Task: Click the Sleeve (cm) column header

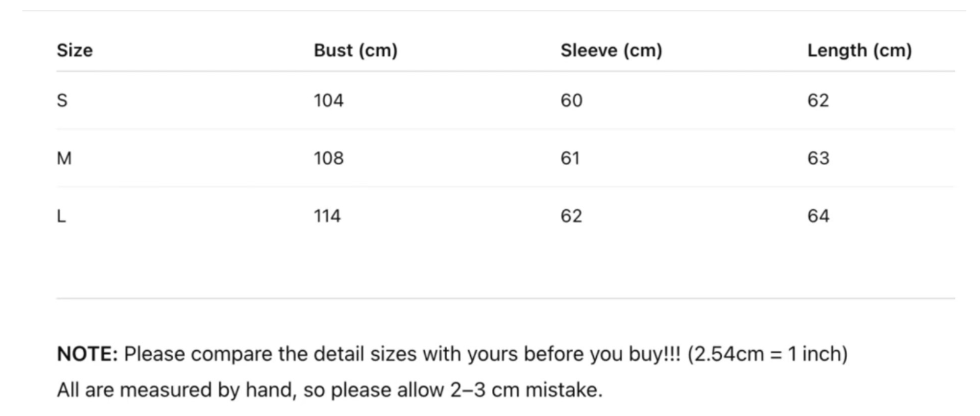Action: [611, 50]
